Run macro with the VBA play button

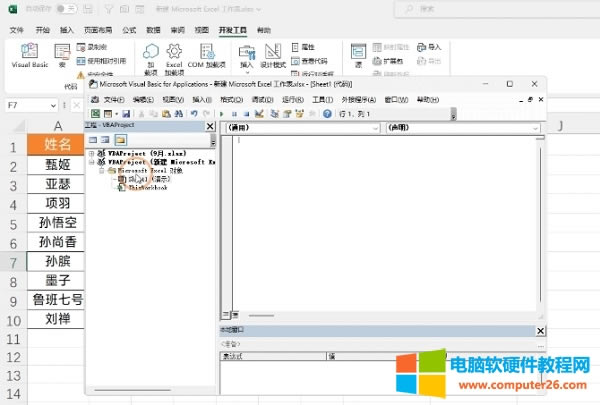[221, 114]
